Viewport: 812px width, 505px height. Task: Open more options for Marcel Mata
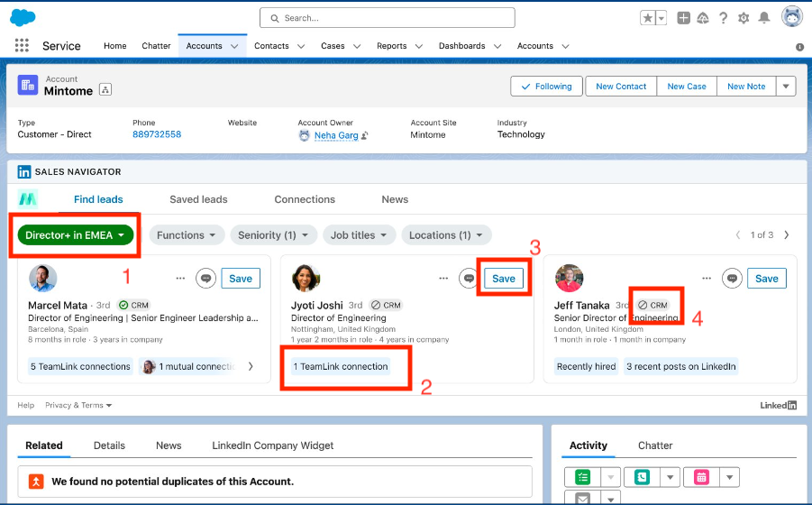pyautogui.click(x=180, y=278)
